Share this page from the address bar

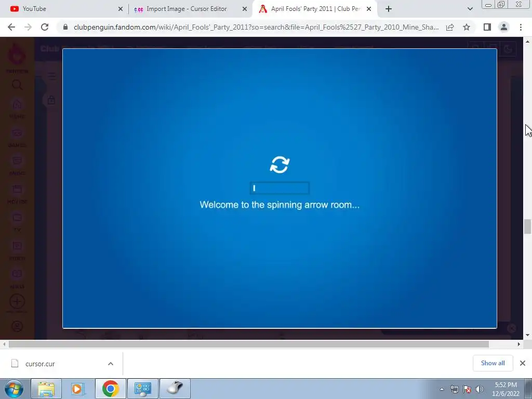pyautogui.click(x=450, y=27)
